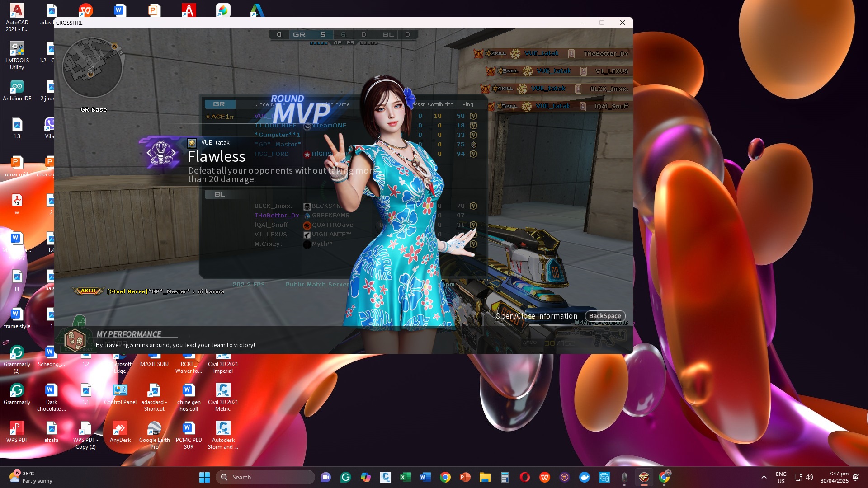This screenshot has height=488, width=868.
Task: Click the GR Base minimap
Action: click(x=92, y=68)
